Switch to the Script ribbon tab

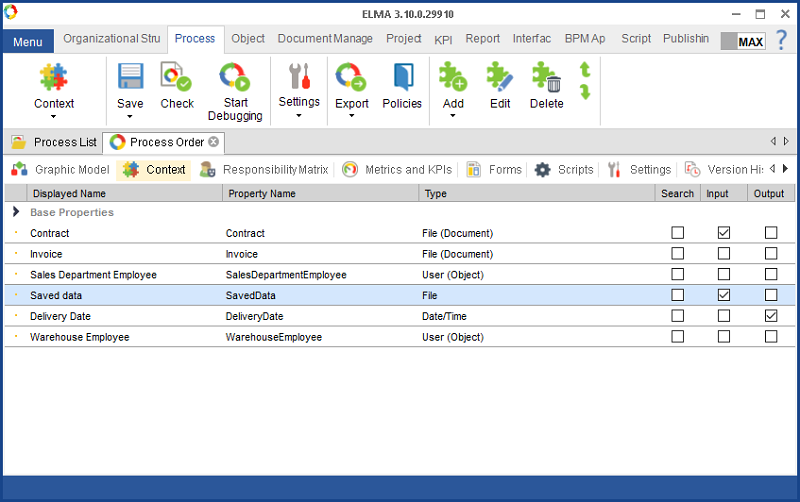(x=636, y=39)
